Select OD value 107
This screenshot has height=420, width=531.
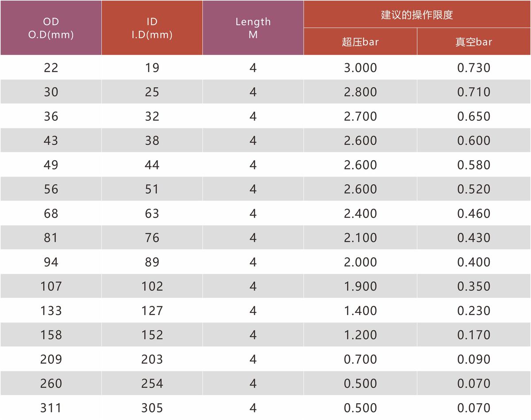[51, 286]
